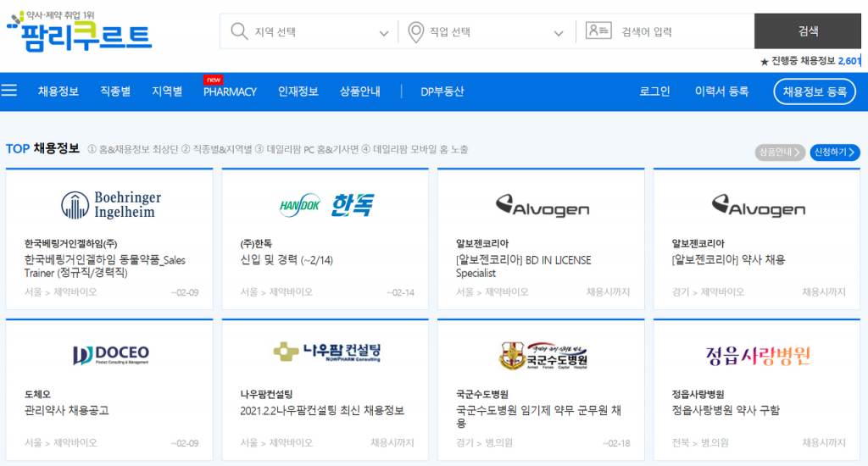Image resolution: width=868 pixels, height=466 pixels.
Task: Click the company name 한국베링거인겔하임(주)
Action: (x=71, y=243)
